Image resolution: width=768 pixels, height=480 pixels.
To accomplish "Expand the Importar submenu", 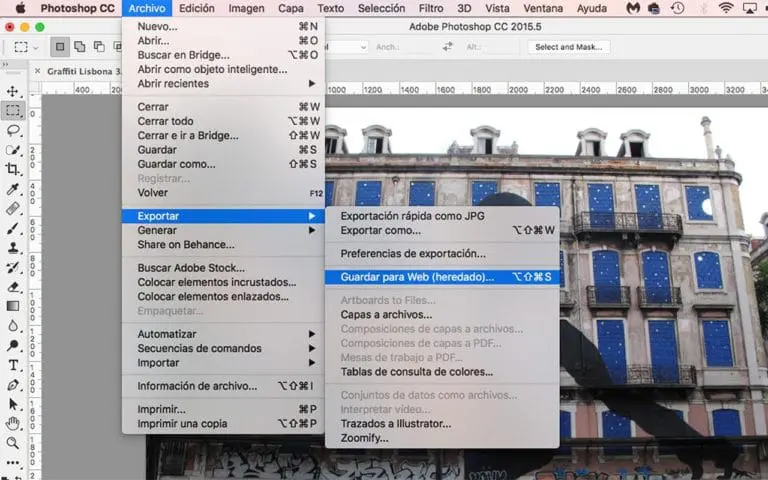I will 223,363.
